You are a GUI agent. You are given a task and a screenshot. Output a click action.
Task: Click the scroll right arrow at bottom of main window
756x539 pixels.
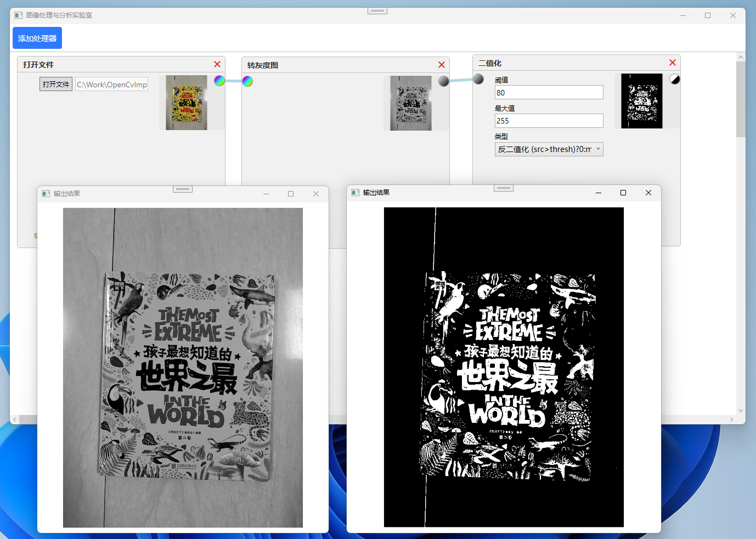tap(731, 419)
